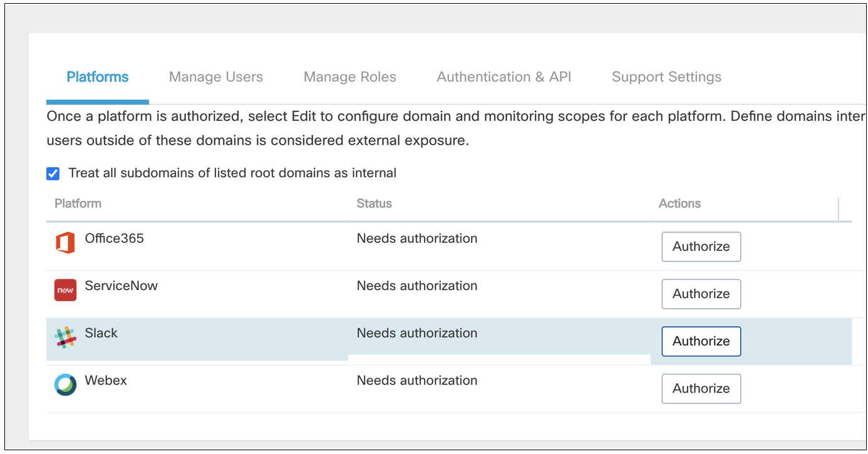Select the ServiceNow platform name
This screenshot has width=868, height=454.
pos(121,286)
